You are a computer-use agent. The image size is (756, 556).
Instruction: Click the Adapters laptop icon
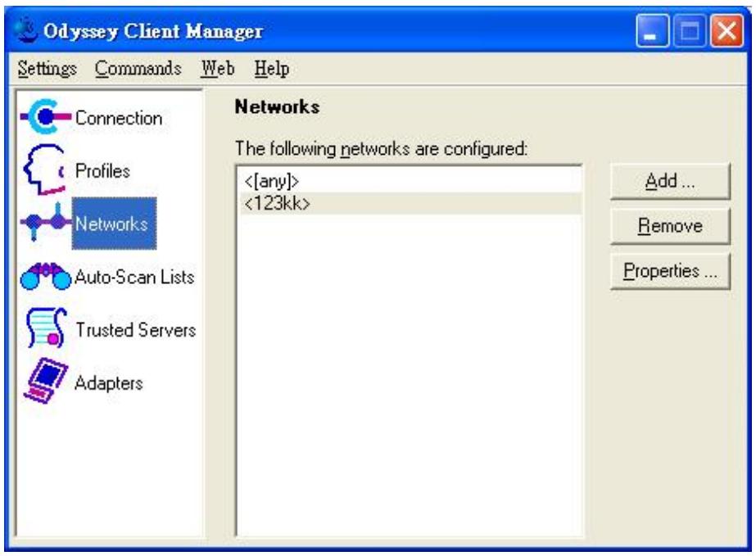pos(46,381)
